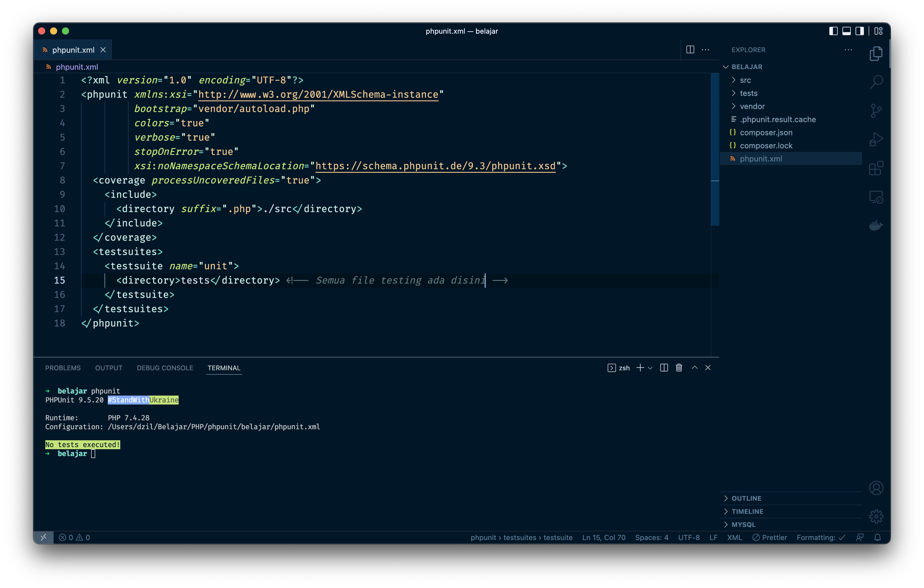Close the bottom panel

(708, 368)
